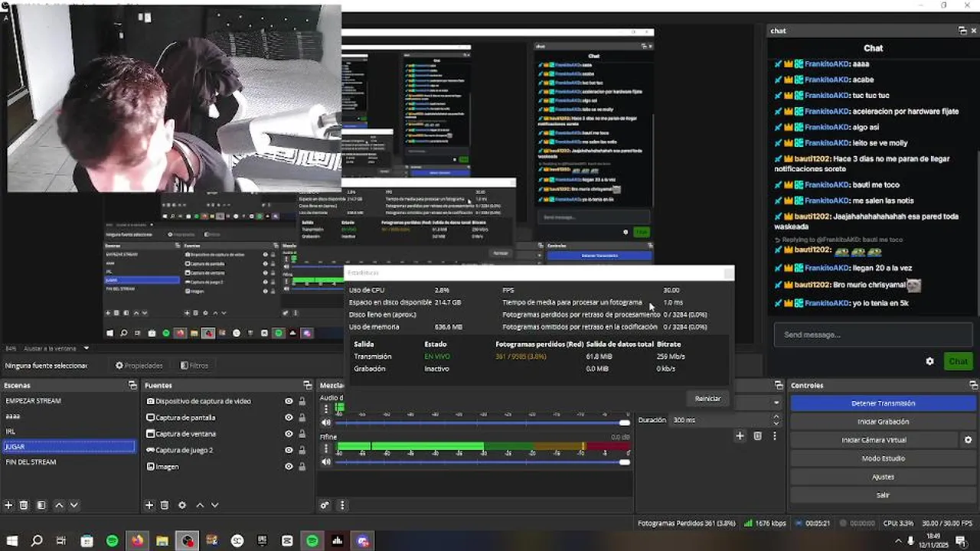Hide Captura de ventana source

(289, 434)
